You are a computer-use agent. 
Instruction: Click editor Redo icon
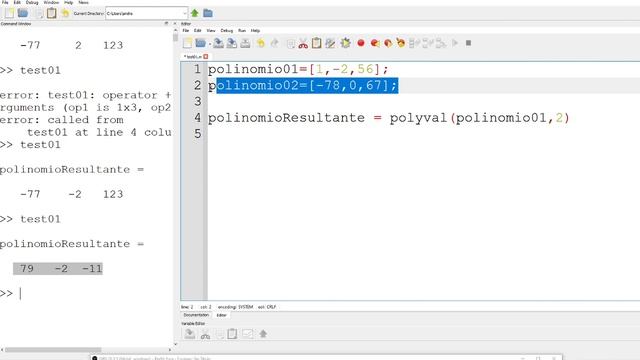(x=274, y=43)
